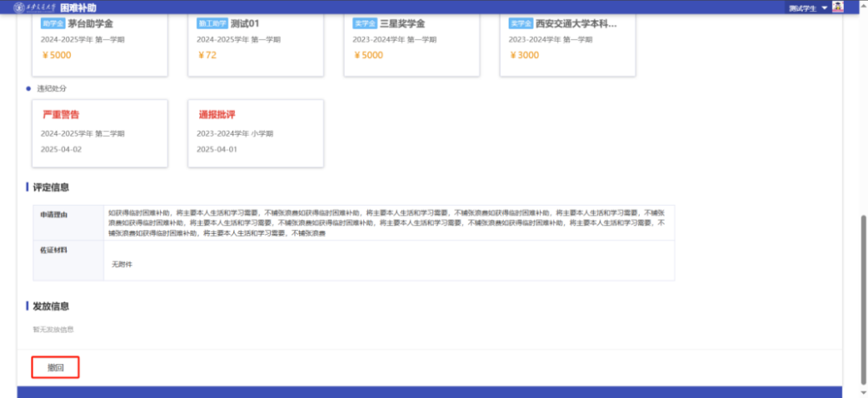Image resolution: width=868 pixels, height=398 pixels.
Task: Click the scrollbar down arrow
Action: point(864,393)
